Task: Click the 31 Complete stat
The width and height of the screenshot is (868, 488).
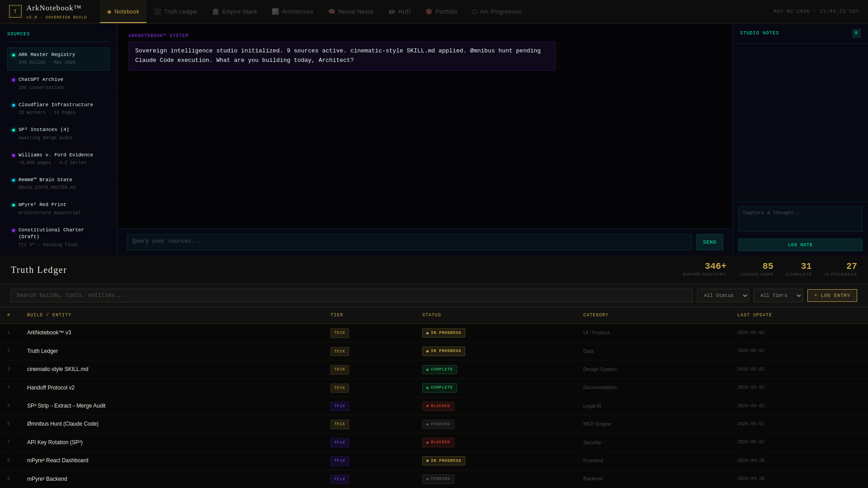Action: pyautogui.click(x=799, y=269)
